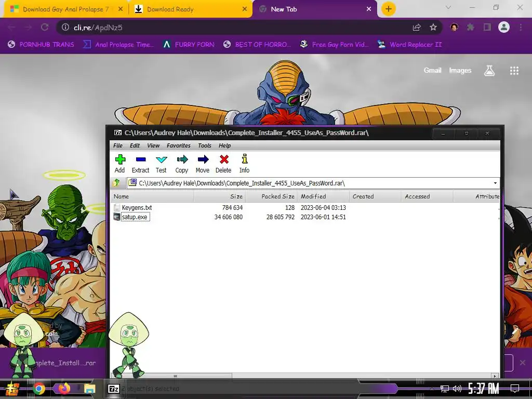
Task: Open the Google apps grid
Action: click(x=514, y=71)
